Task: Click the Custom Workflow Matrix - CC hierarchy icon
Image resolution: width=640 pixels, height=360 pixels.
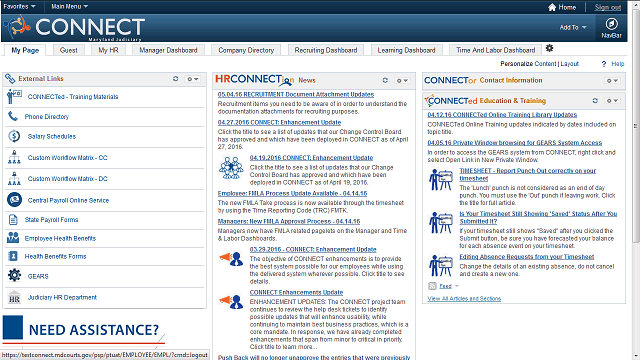Action: pos(14,157)
